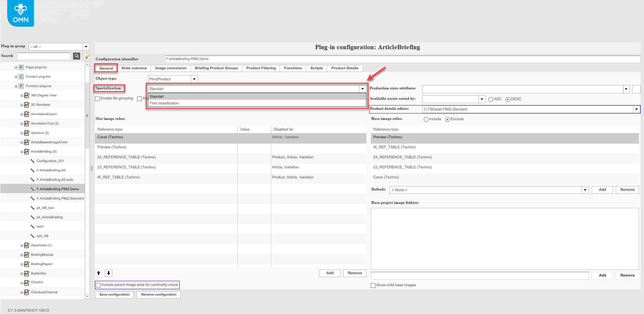Click the OMN bee logo
This screenshot has width=644, height=314.
tap(20, 13)
